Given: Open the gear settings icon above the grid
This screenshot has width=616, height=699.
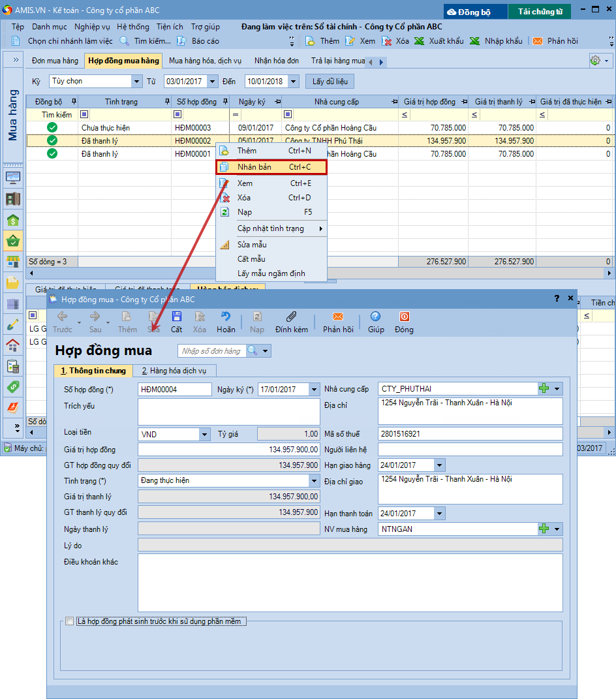Looking at the screenshot, I should [x=595, y=61].
